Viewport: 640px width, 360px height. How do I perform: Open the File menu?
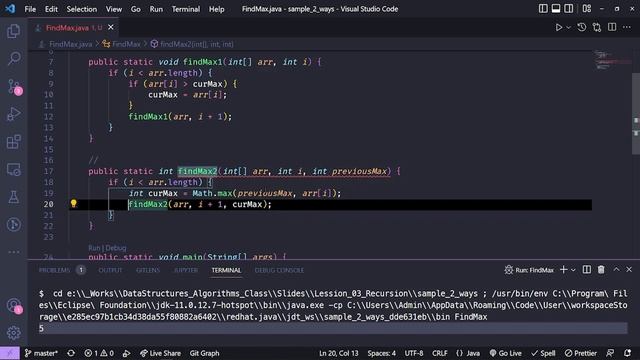(30, 9)
